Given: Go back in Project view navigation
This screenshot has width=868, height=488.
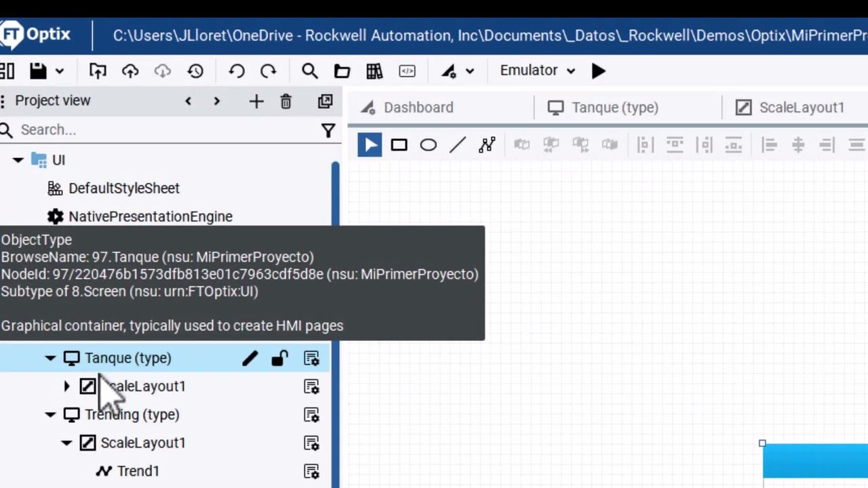Looking at the screenshot, I should (188, 101).
